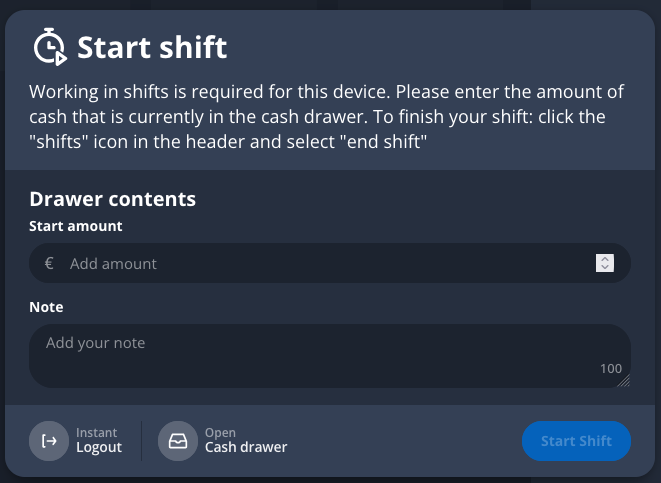
Task: Click the Drawer contents heading
Action: (112, 199)
